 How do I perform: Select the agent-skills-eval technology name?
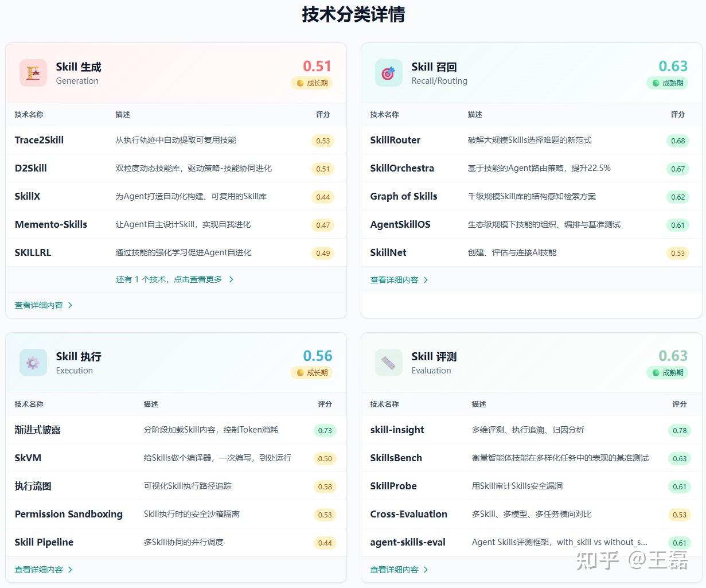click(408, 543)
